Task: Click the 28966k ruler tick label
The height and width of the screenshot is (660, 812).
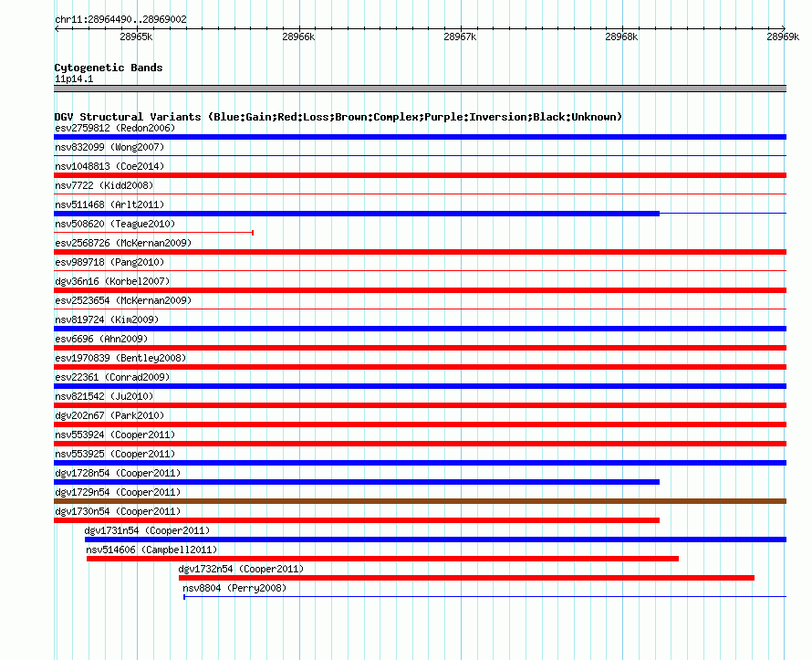Action: tap(298, 37)
